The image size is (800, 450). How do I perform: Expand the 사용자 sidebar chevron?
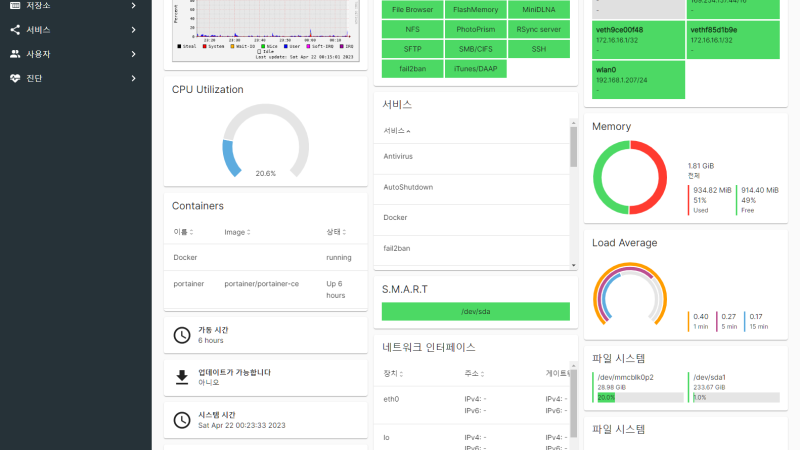point(133,54)
